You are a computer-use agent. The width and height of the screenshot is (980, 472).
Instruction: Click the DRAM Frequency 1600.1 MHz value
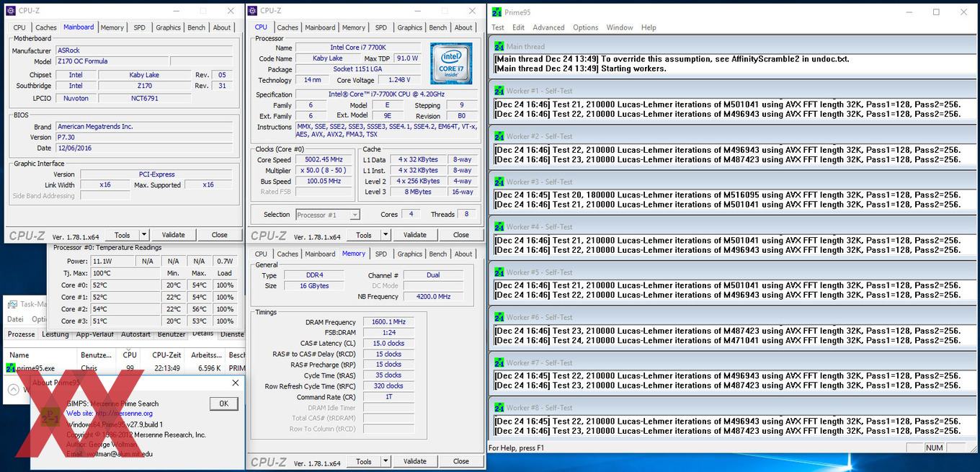[389, 322]
